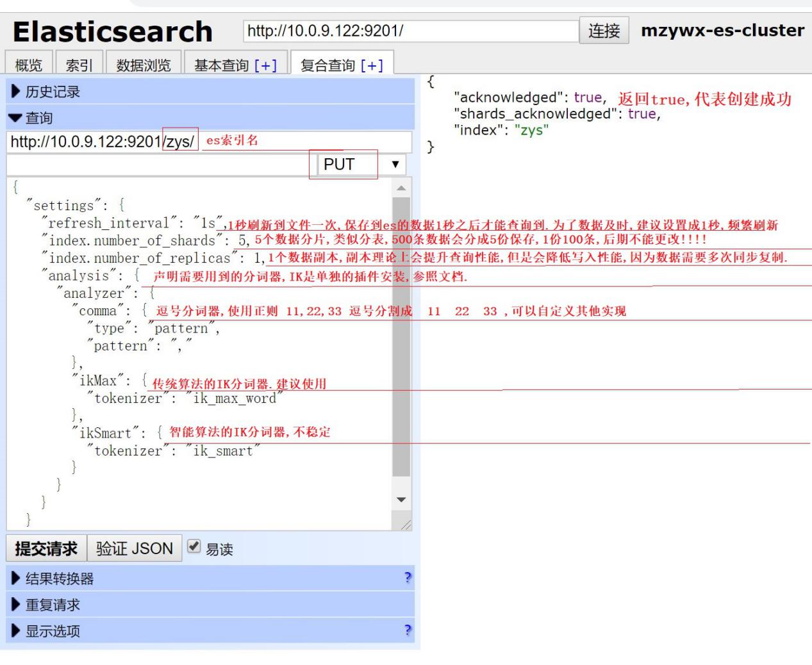This screenshot has width=812, height=665.
Task: Add a new 复合查询 tab with [+]
Action: (x=372, y=65)
